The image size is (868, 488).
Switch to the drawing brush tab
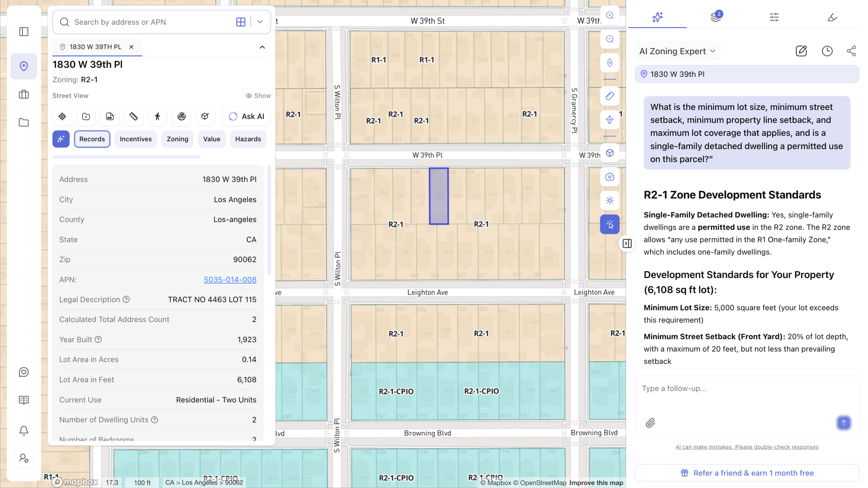[x=832, y=17]
